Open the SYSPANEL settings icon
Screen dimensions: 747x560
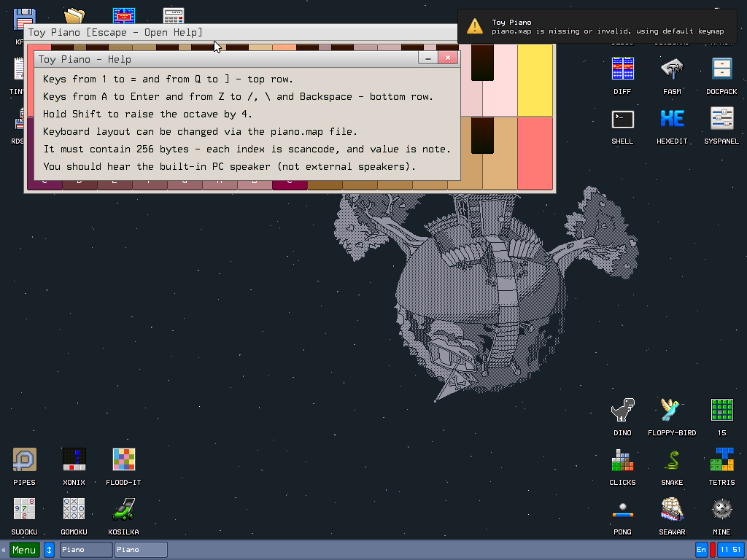pyautogui.click(x=721, y=119)
